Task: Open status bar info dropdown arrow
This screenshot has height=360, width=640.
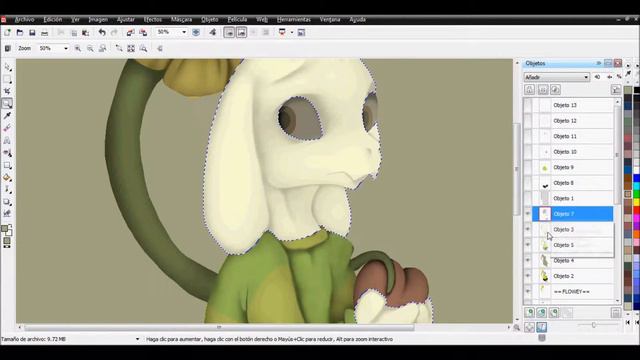Action: [x=137, y=339]
